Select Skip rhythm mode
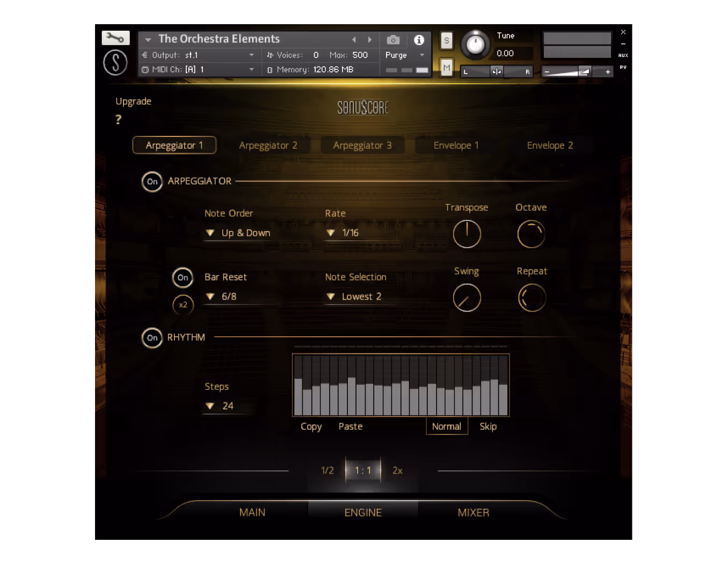Image resolution: width=728 pixels, height=564 pixels. point(488,426)
